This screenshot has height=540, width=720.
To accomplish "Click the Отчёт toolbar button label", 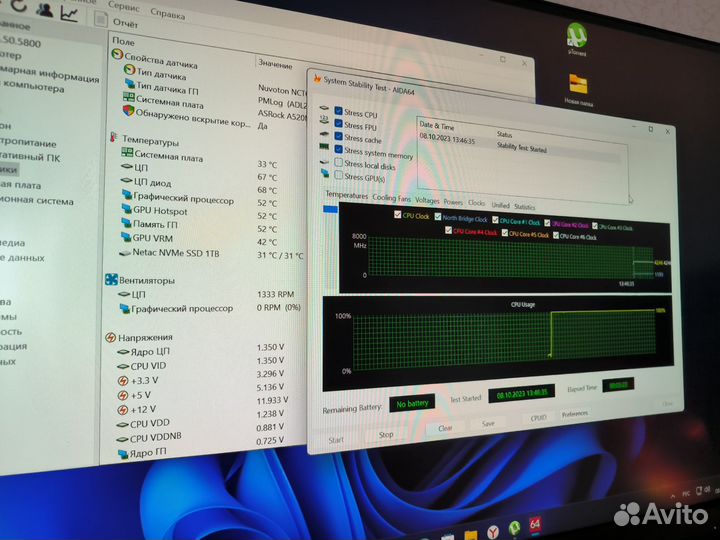I will pyautogui.click(x=125, y=22).
